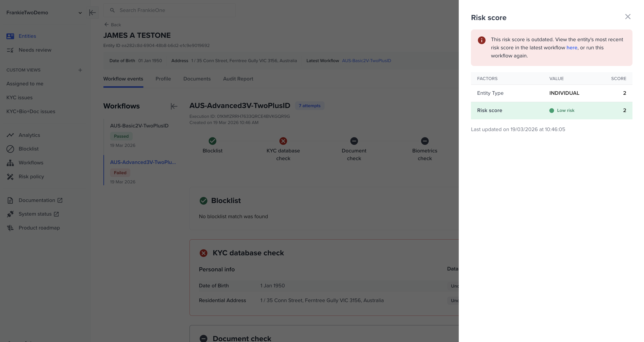Switch to the Profile tab
The height and width of the screenshot is (342, 644).
coord(163,79)
